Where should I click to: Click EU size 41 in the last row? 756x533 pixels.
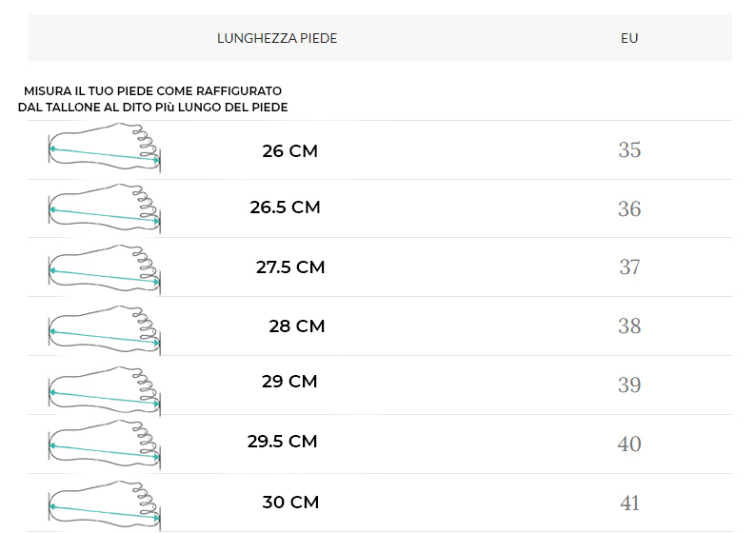(x=629, y=503)
